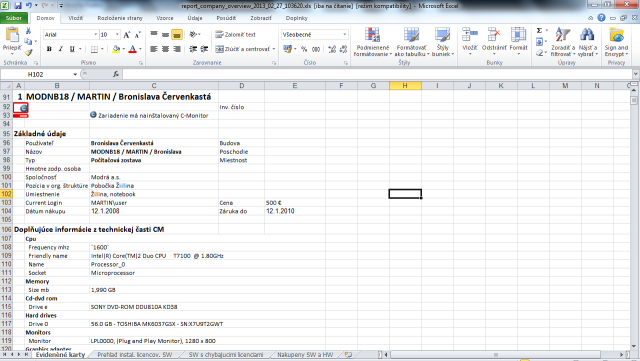Toggle middle vertical alignment
This screenshot has width=640, height=361.
point(165,35)
